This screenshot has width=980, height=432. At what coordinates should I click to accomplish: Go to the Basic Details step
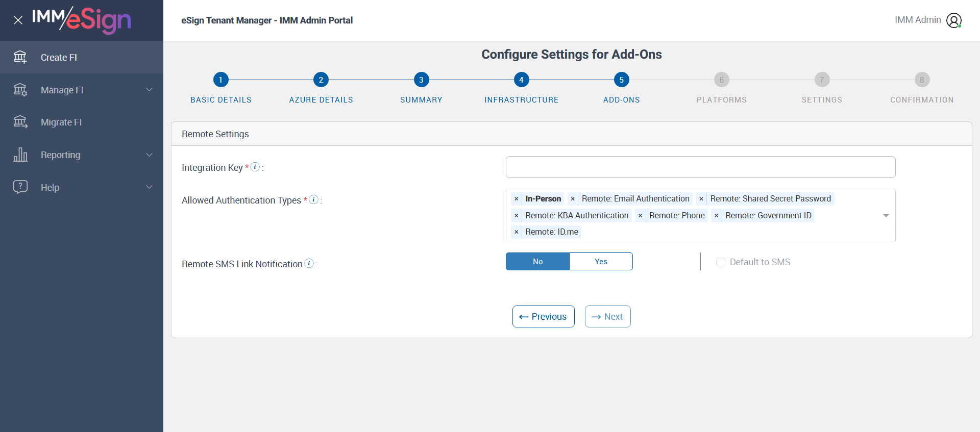[220, 80]
